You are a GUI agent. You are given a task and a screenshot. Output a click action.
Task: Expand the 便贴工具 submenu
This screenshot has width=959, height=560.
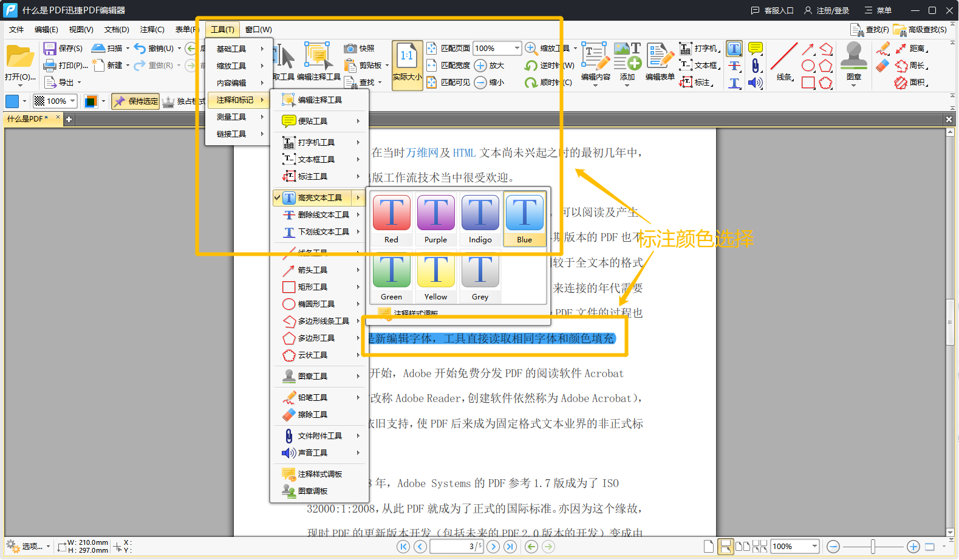click(321, 121)
